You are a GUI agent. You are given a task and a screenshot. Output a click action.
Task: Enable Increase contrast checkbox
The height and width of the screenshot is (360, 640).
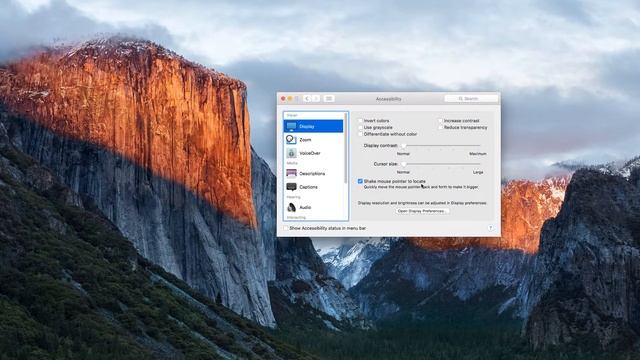(x=440, y=121)
